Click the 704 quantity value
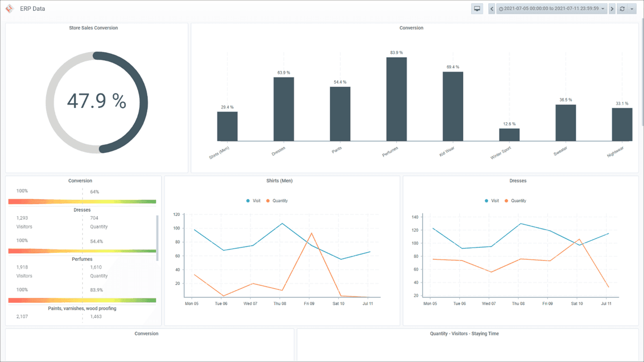Screen dimensions: 644x362 click(94, 218)
